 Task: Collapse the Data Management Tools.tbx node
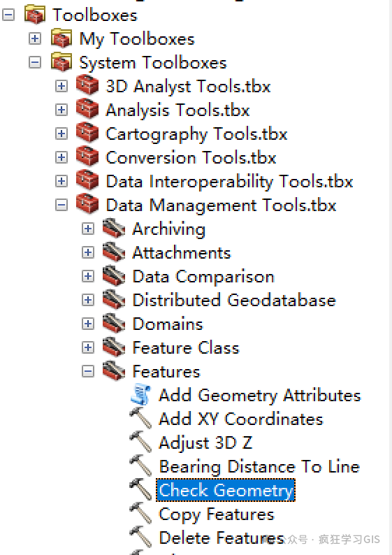(61, 205)
